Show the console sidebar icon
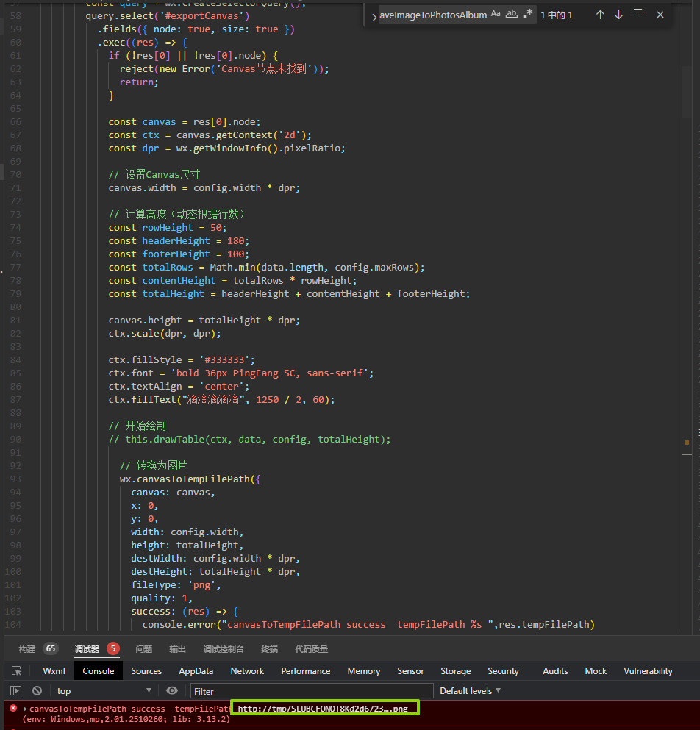Image resolution: width=700 pixels, height=730 pixels. point(16,691)
